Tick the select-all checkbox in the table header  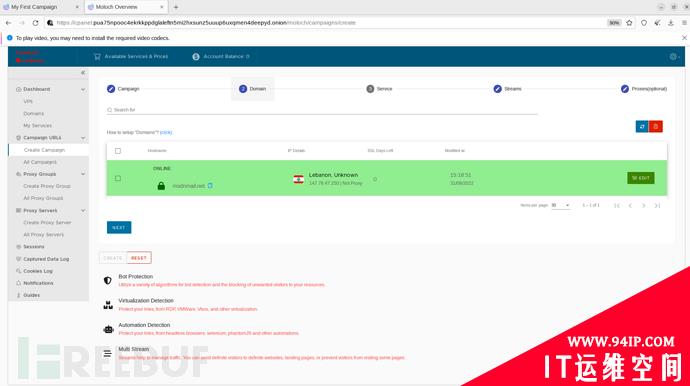click(x=118, y=151)
